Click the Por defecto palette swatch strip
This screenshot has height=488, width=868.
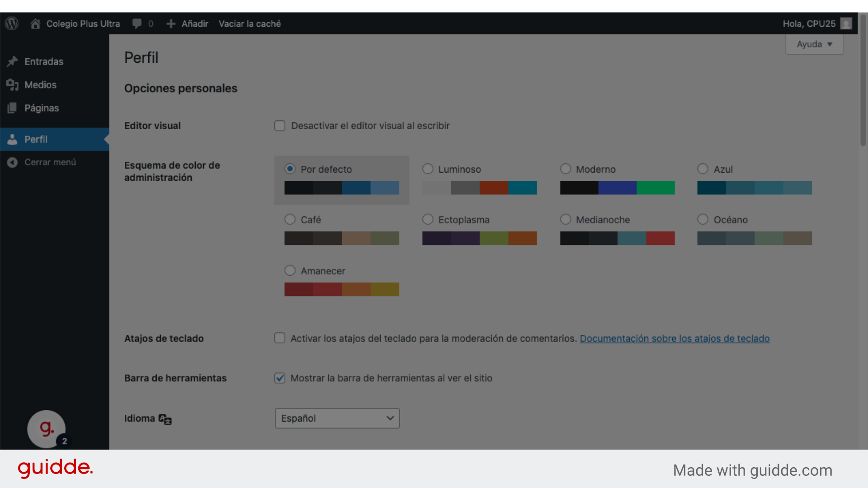pos(342,188)
